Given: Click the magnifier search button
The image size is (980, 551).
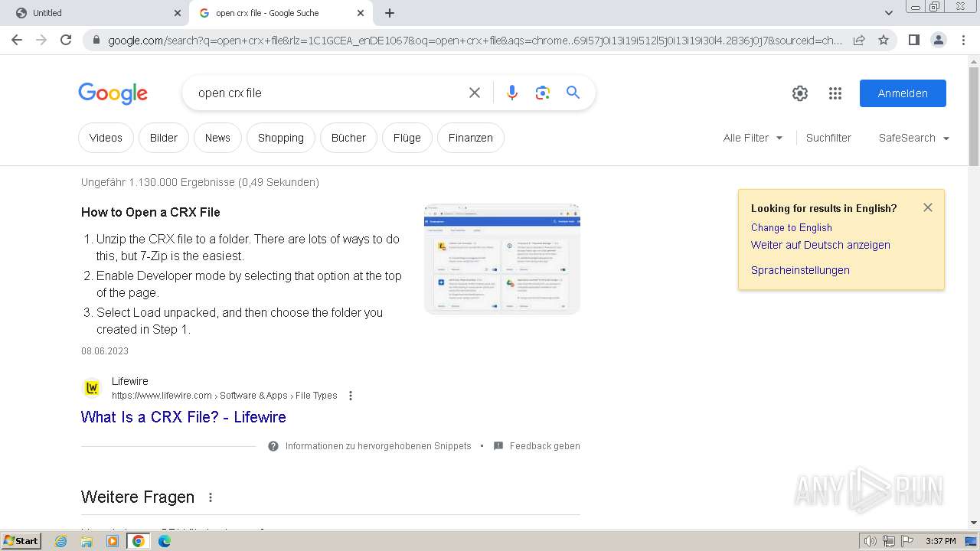Looking at the screenshot, I should click(x=573, y=93).
